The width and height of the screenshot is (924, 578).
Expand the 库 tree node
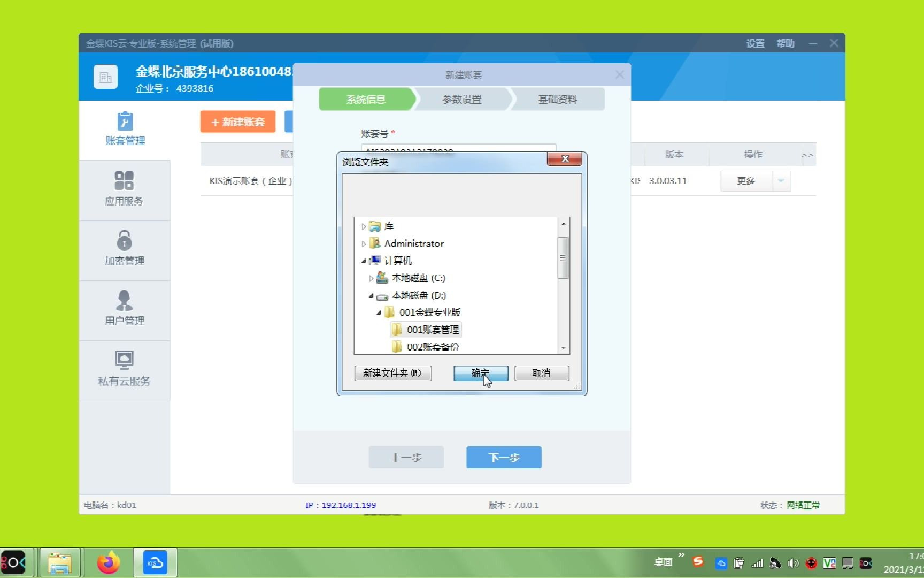364,227
